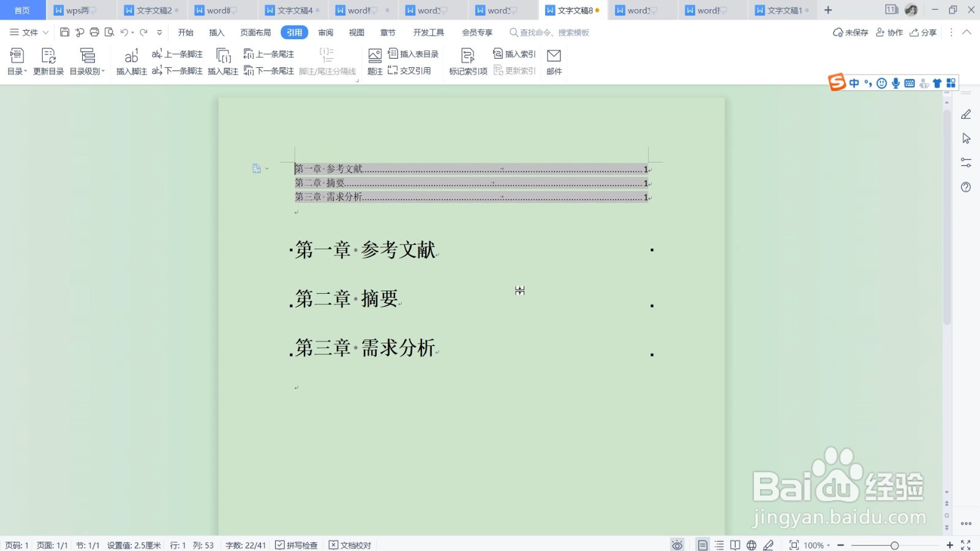Click the redo arrow icon

(143, 32)
